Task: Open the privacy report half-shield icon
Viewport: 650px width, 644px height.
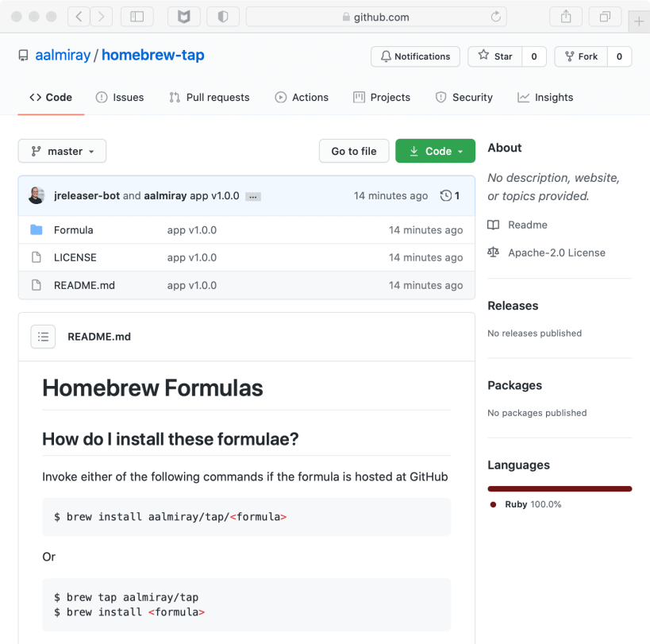Action: click(x=223, y=17)
